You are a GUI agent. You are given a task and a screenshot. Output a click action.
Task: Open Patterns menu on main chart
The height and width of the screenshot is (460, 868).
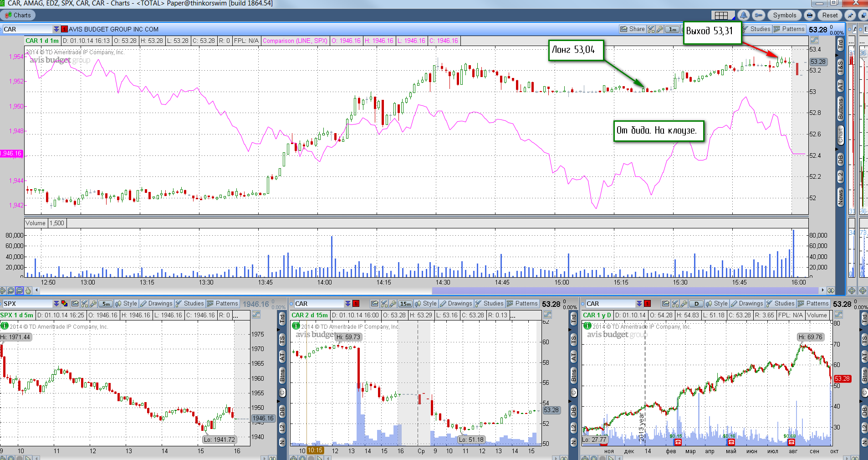coord(789,29)
